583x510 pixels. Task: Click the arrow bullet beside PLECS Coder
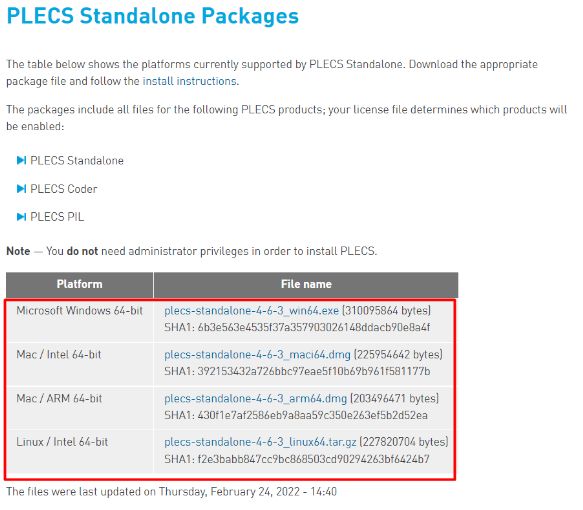(x=22, y=188)
